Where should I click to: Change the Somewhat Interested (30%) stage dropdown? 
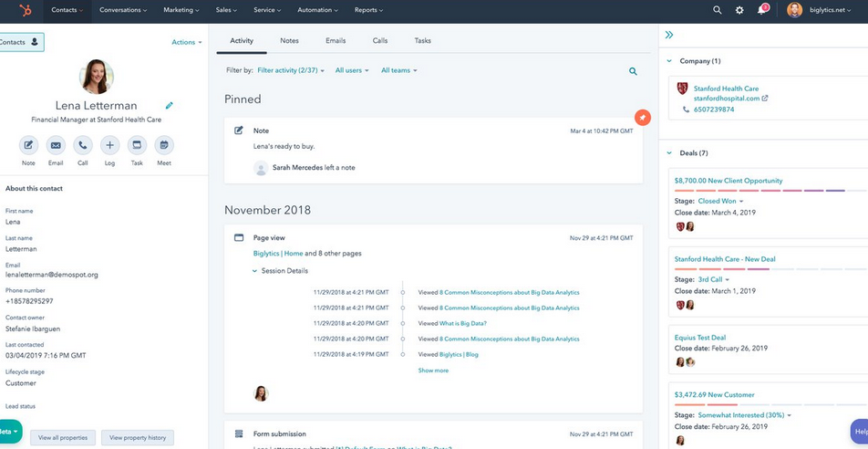745,414
